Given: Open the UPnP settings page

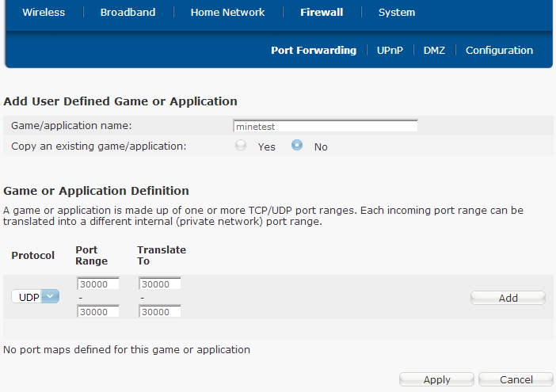Looking at the screenshot, I should coord(390,51).
